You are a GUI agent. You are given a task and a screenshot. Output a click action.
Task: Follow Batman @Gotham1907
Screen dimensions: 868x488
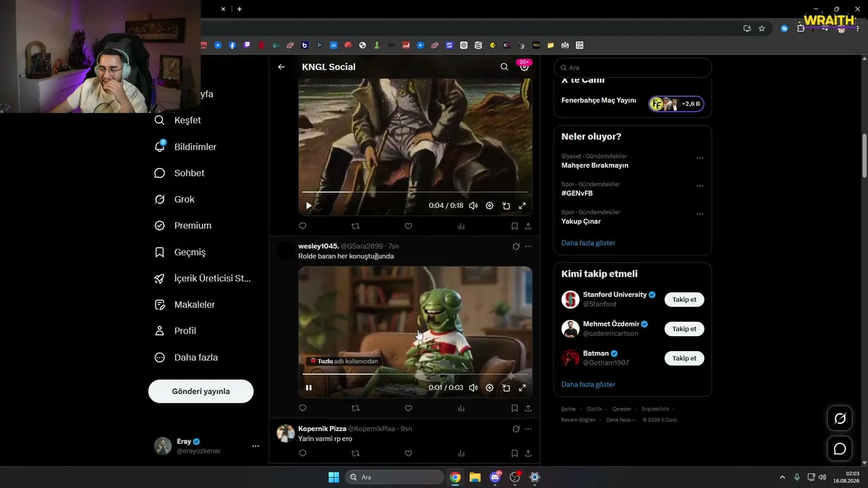pos(684,358)
